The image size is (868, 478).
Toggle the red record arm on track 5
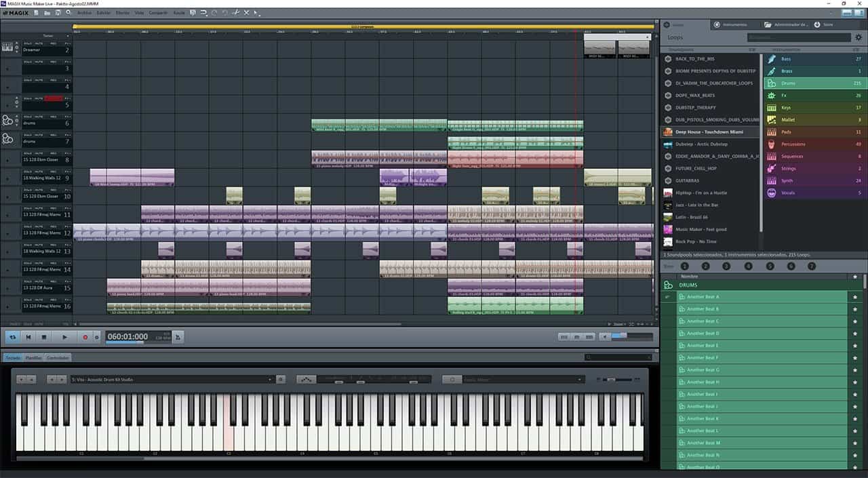(x=54, y=98)
